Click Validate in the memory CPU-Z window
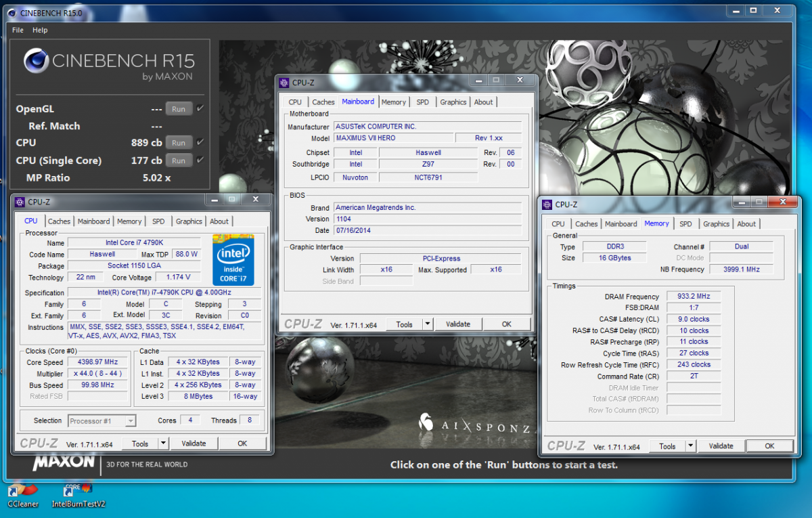 pyautogui.click(x=721, y=446)
